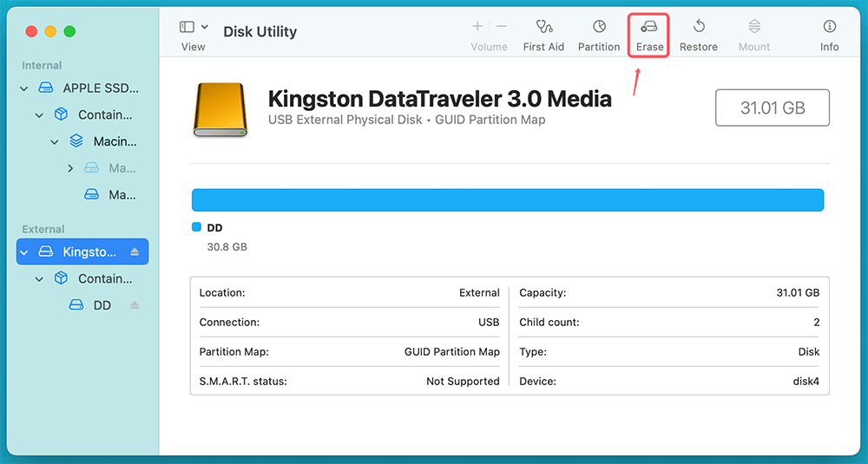868x464 pixels.
Task: Collapse the internal Container row
Action: (x=39, y=115)
